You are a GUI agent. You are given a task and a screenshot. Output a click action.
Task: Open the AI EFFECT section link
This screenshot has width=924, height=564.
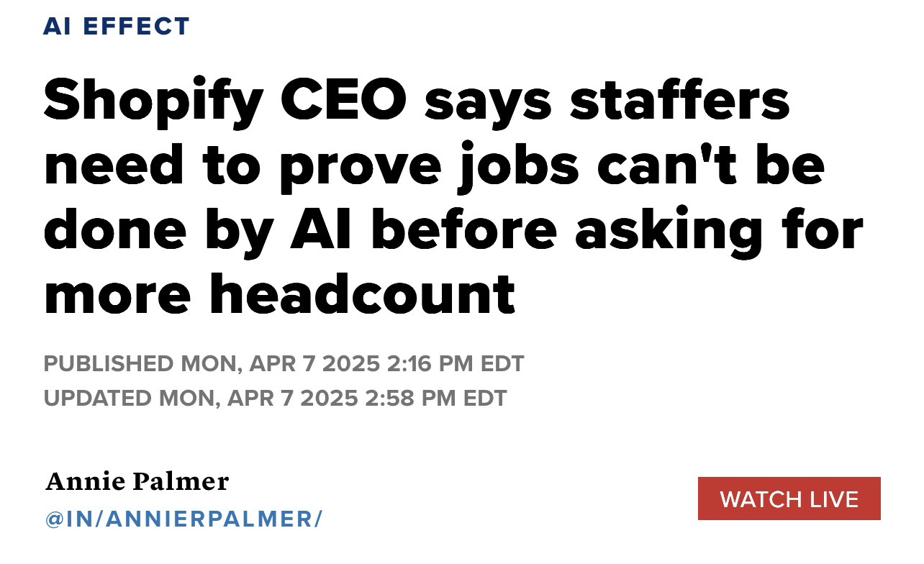click(x=117, y=26)
